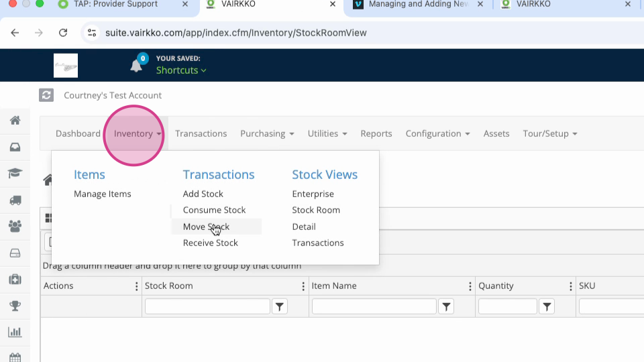644x362 pixels.
Task: Click the company logo thumbnail
Action: tap(66, 65)
